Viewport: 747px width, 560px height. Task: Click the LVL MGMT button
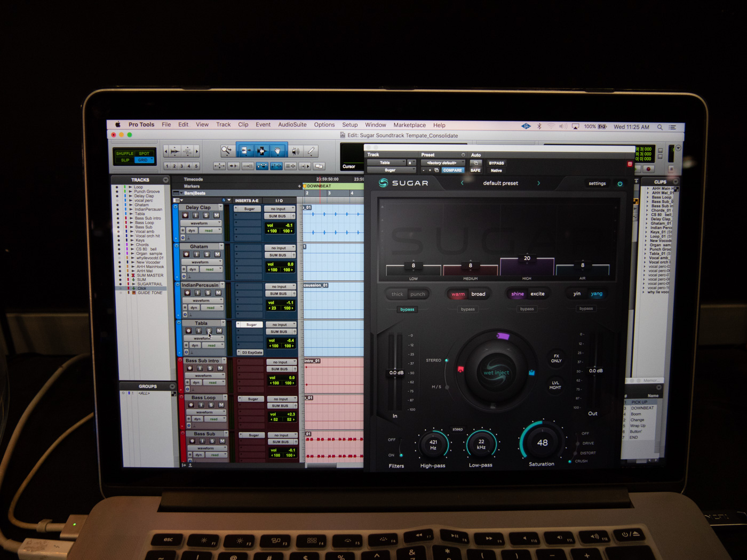click(555, 385)
